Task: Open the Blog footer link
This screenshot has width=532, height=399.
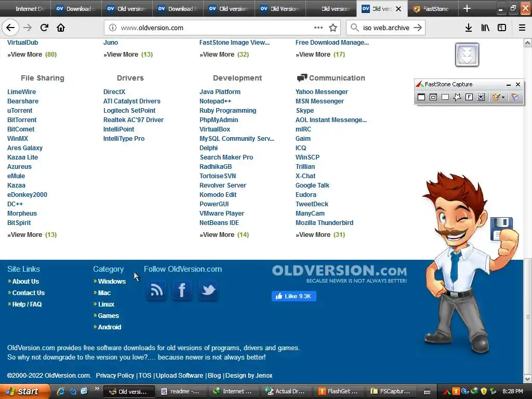Action: point(214,376)
